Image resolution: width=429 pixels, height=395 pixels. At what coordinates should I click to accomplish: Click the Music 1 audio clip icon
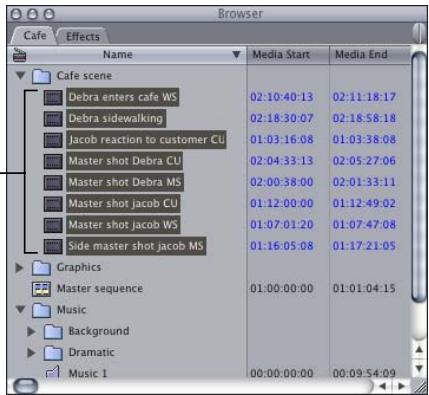[53, 372]
